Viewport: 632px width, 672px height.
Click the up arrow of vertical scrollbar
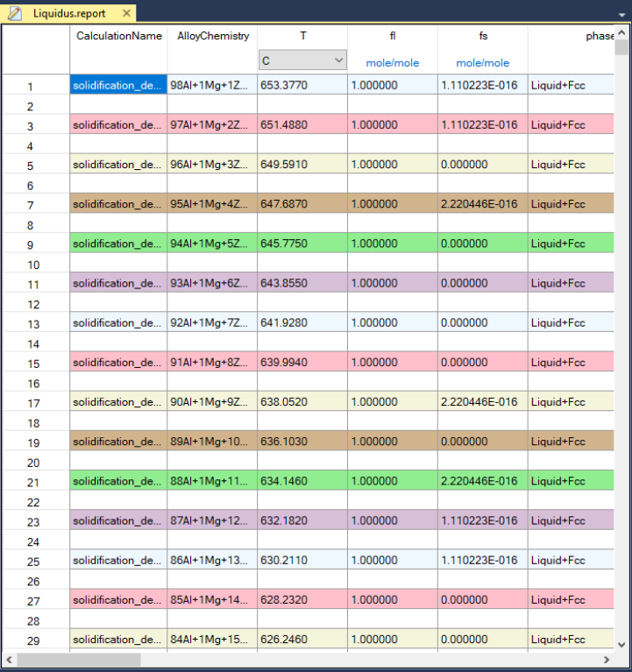[621, 33]
